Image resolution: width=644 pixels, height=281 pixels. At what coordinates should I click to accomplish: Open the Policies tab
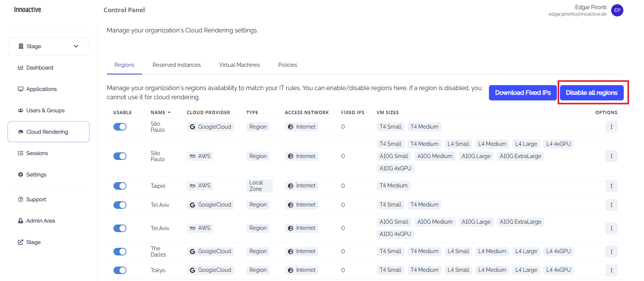[x=288, y=65]
